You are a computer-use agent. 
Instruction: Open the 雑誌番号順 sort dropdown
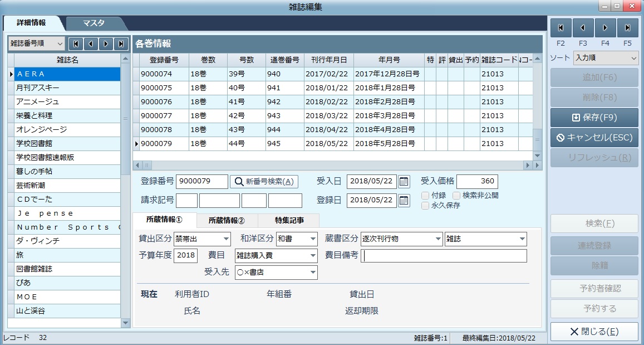click(x=60, y=43)
